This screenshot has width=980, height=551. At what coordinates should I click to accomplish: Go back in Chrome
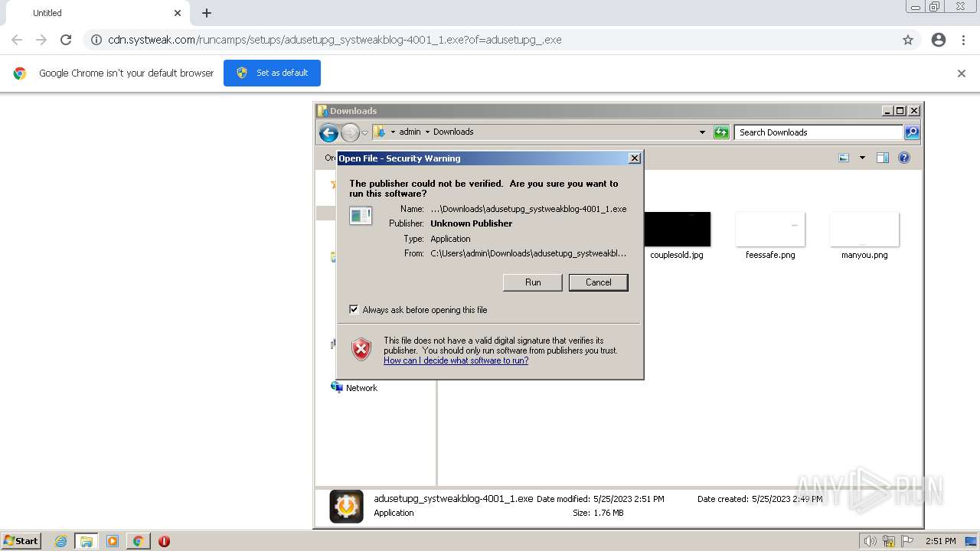click(17, 40)
